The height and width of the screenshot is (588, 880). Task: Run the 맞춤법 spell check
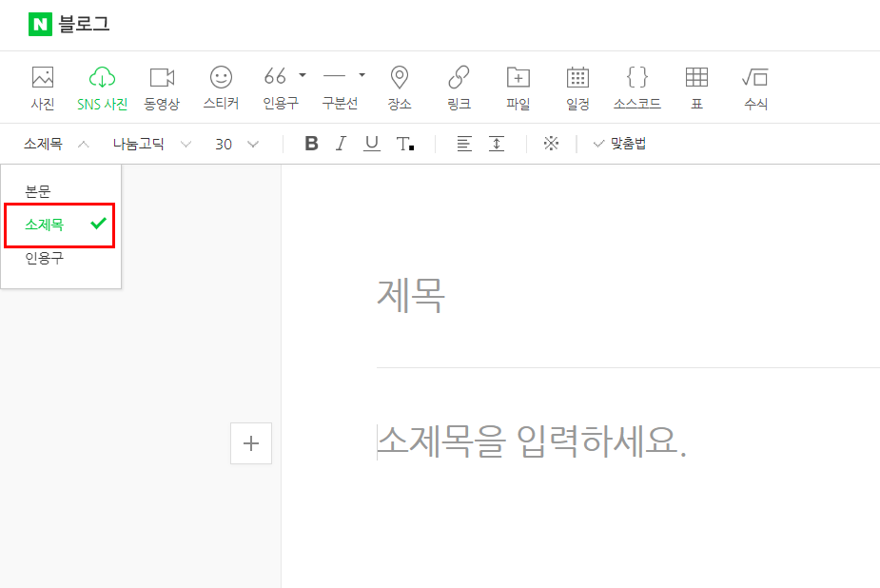(x=619, y=144)
